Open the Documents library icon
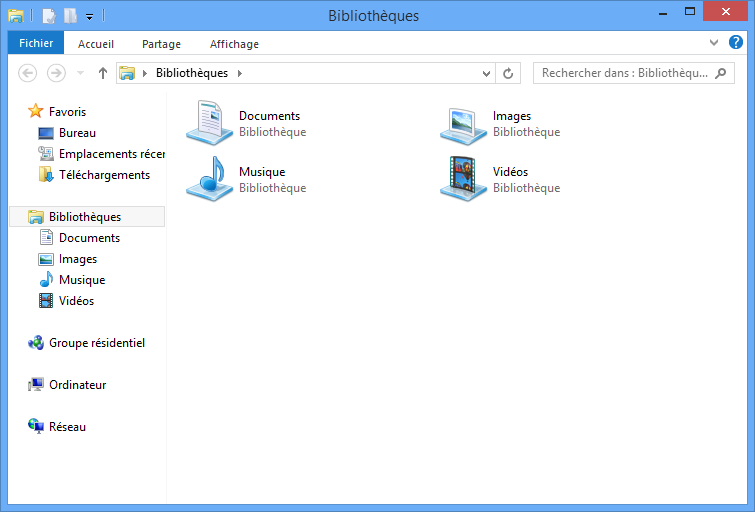This screenshot has height=512, width=755. tap(209, 123)
